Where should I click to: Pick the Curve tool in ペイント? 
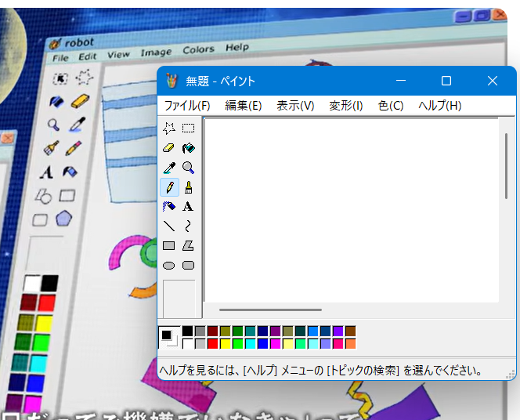click(189, 226)
